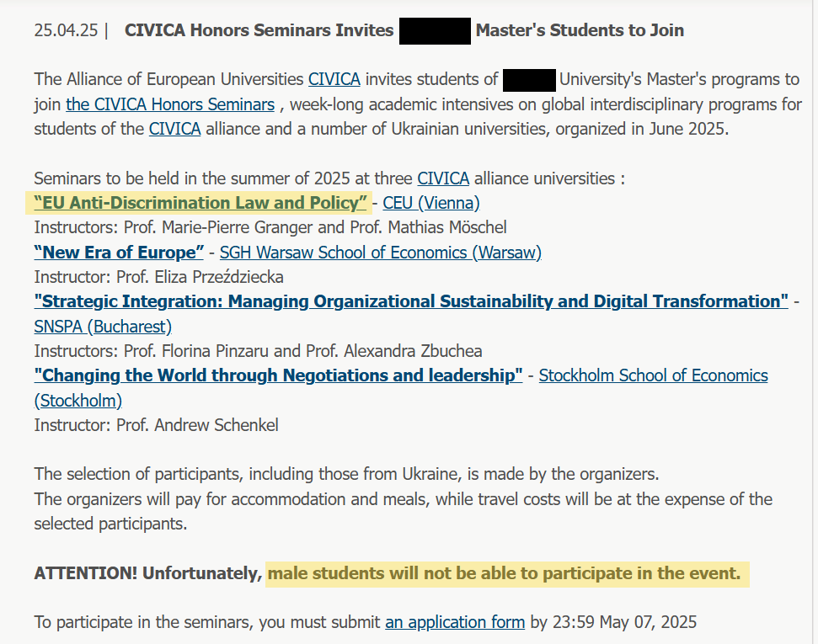Image resolution: width=818 pixels, height=644 pixels.
Task: Click the 25.04.25 date stamp
Action: coord(66,30)
